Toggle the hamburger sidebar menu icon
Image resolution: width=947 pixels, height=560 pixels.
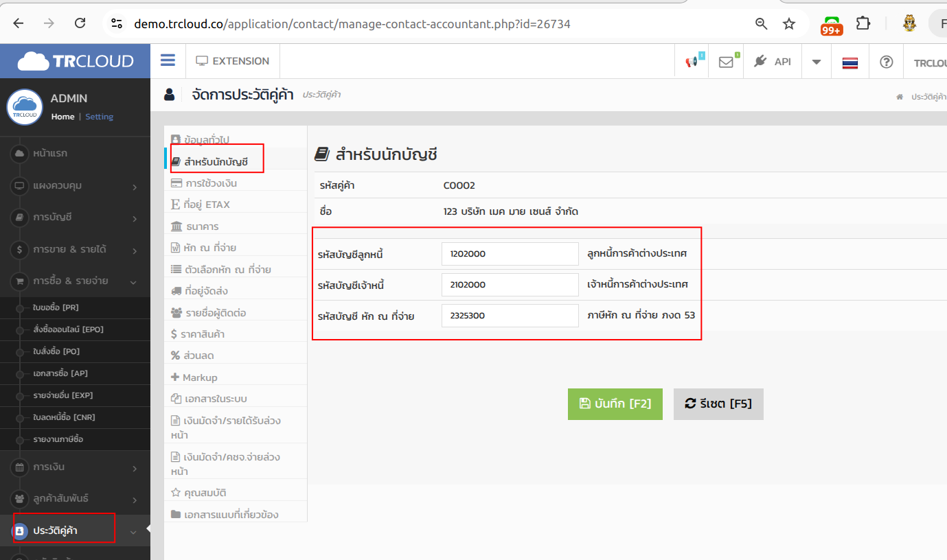[168, 60]
